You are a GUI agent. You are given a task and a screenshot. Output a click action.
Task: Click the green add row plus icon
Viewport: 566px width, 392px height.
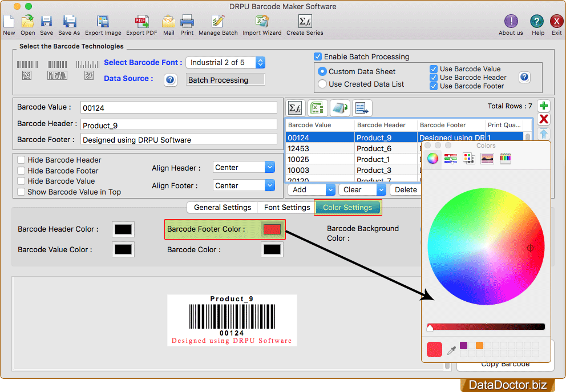(544, 106)
